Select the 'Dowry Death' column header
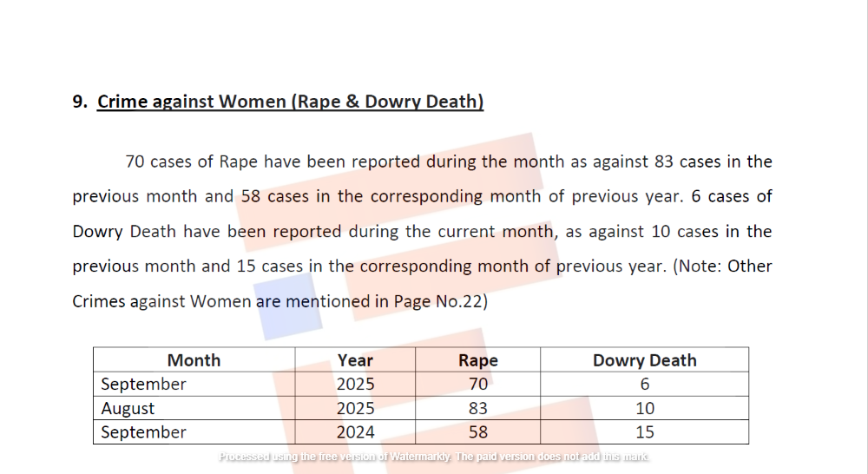 click(644, 360)
